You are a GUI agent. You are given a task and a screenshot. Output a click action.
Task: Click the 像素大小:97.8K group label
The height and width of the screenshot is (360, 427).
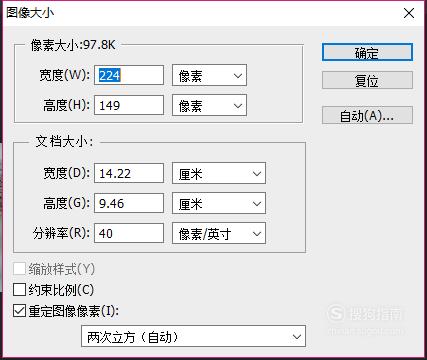coord(73,45)
